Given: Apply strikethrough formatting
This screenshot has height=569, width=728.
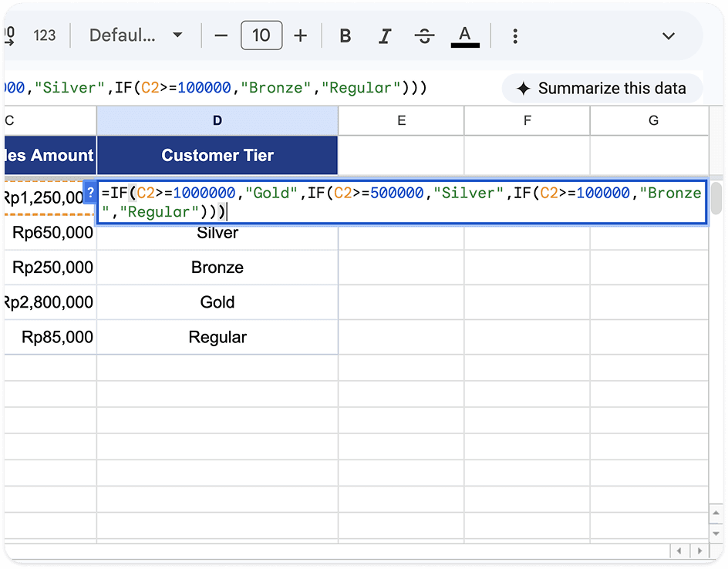Looking at the screenshot, I should click(x=424, y=35).
